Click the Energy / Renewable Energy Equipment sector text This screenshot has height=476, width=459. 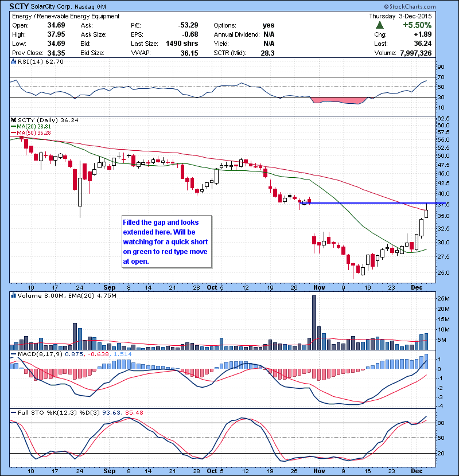pyautogui.click(x=66, y=16)
